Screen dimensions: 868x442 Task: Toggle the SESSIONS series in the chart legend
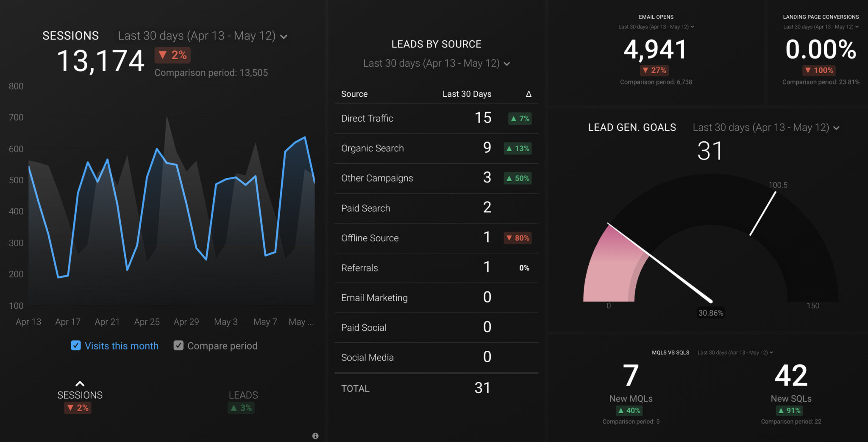pos(80,394)
